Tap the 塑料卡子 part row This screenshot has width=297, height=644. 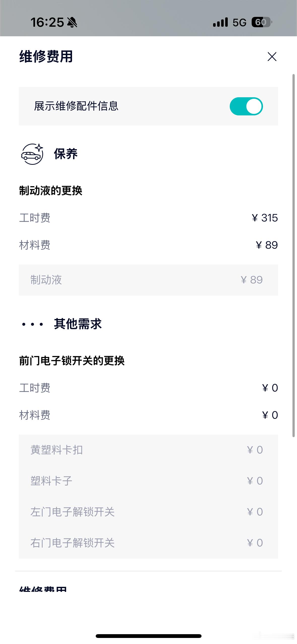point(148,481)
